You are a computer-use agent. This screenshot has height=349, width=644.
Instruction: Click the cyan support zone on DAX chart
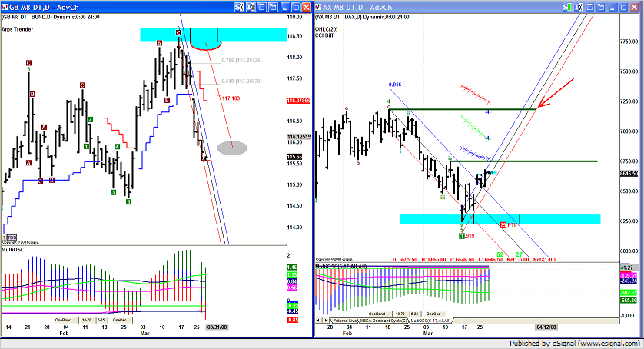click(x=446, y=219)
